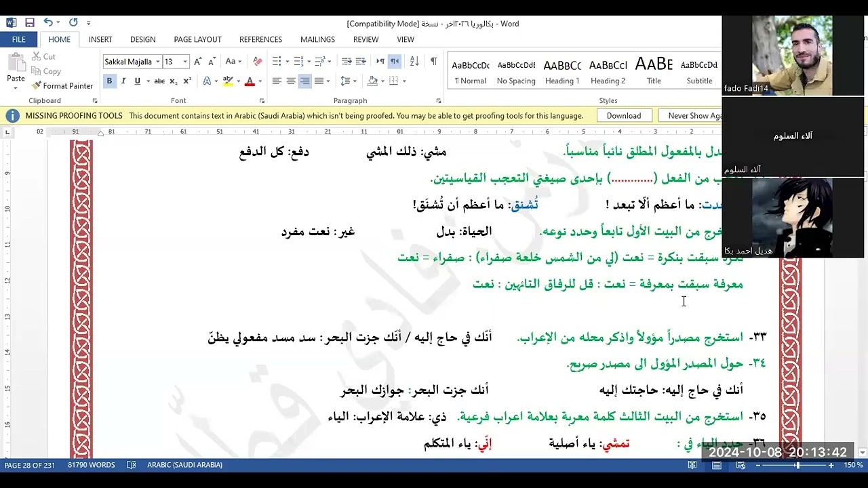Click the Redo/Repeat arrow icon

(73, 22)
